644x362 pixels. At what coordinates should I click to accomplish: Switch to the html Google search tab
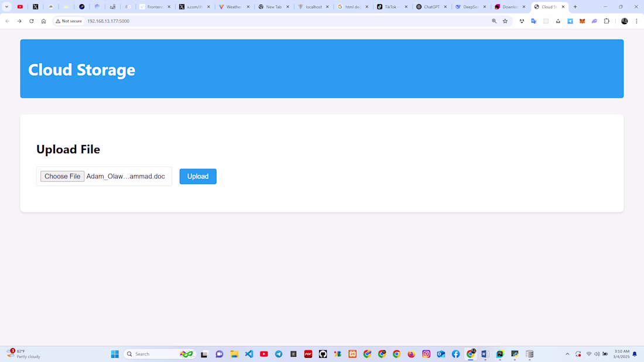(353, 6)
